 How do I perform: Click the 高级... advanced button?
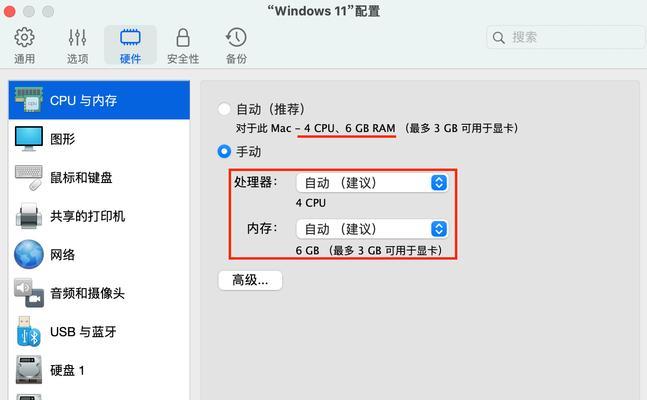tap(250, 280)
